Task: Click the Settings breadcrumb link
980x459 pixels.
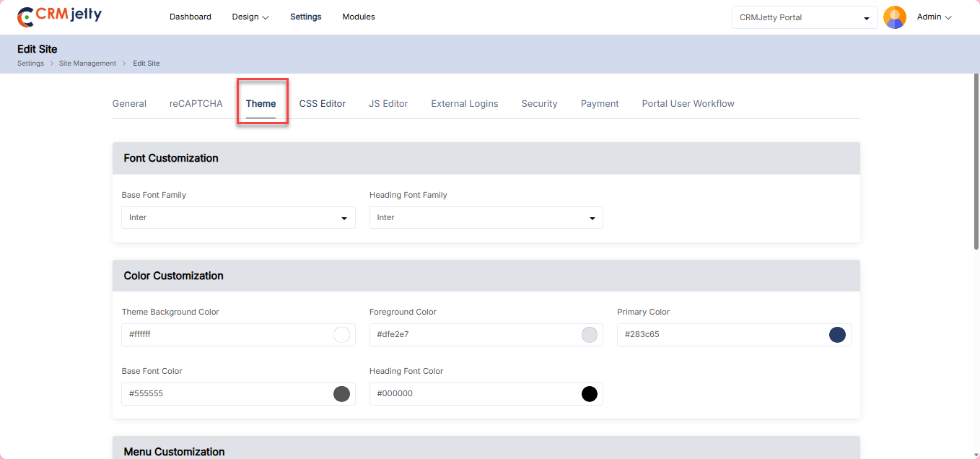Action: tap(30, 64)
